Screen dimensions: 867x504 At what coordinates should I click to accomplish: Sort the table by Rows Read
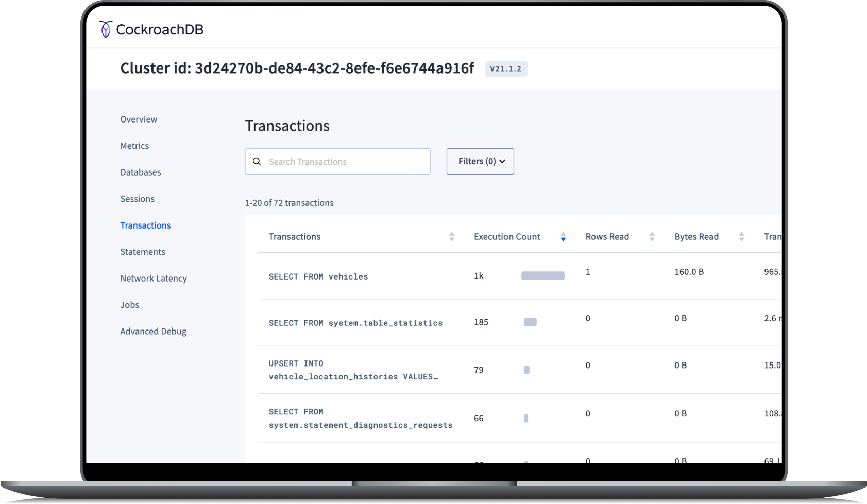click(652, 236)
